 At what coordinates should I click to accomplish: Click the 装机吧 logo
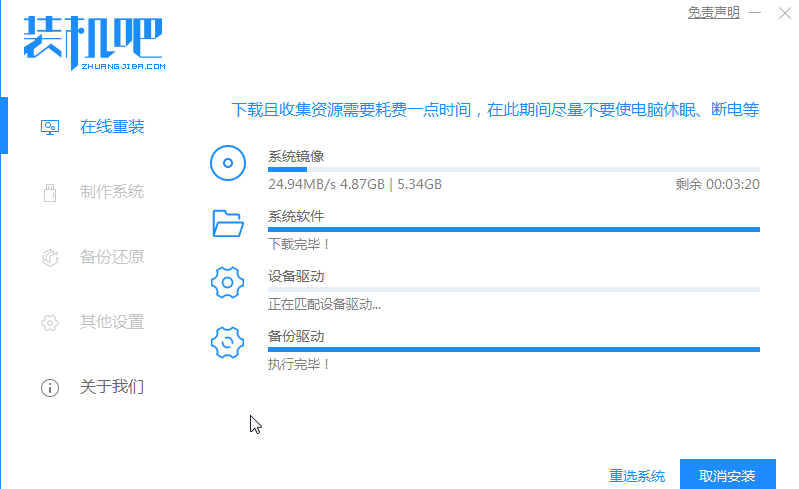93,41
